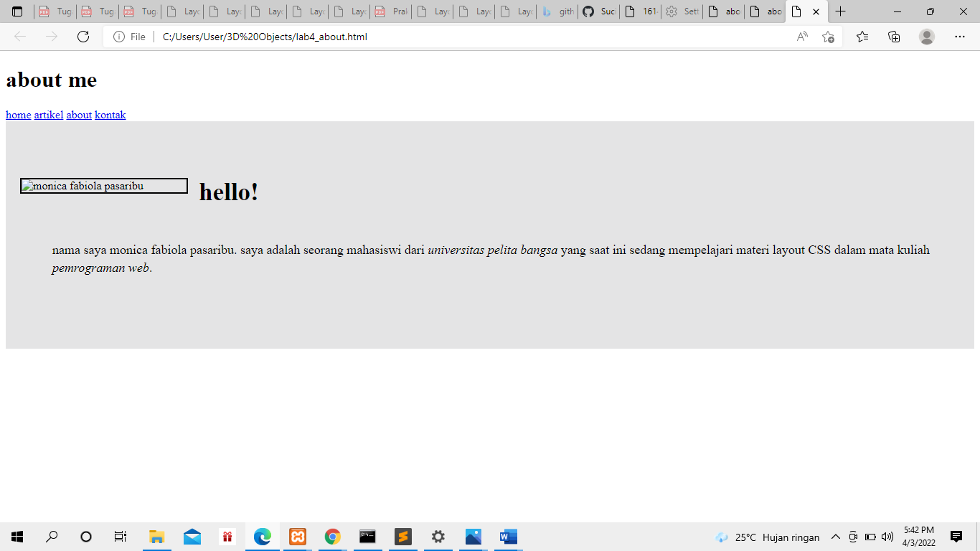980x551 pixels.
Task: Open Command Prompt from the taskbar
Action: point(367,536)
